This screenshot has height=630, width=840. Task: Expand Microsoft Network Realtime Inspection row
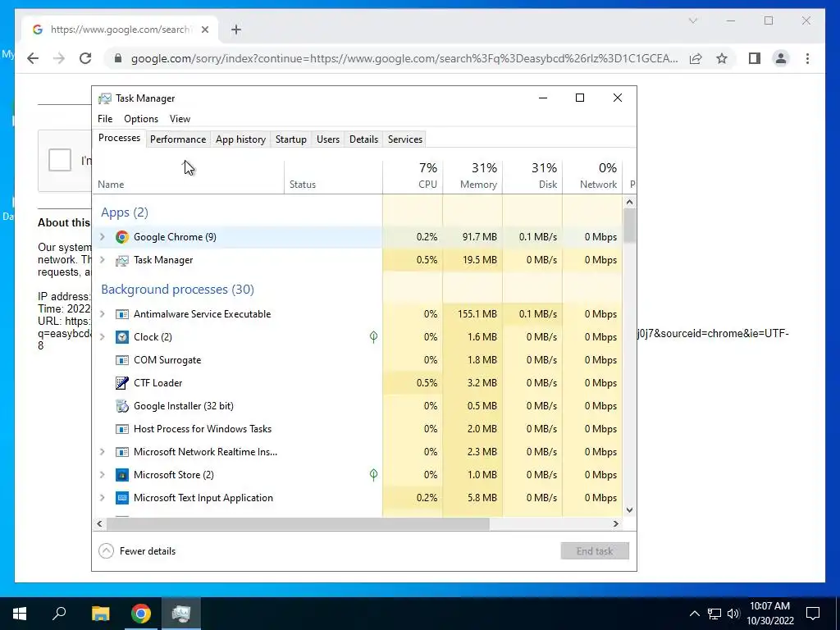coord(103,452)
